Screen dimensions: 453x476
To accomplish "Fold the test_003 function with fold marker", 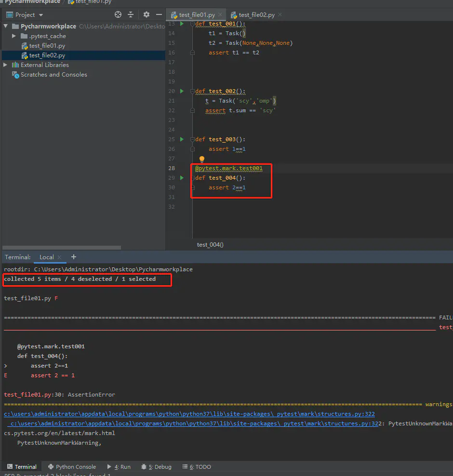I will [x=192, y=139].
